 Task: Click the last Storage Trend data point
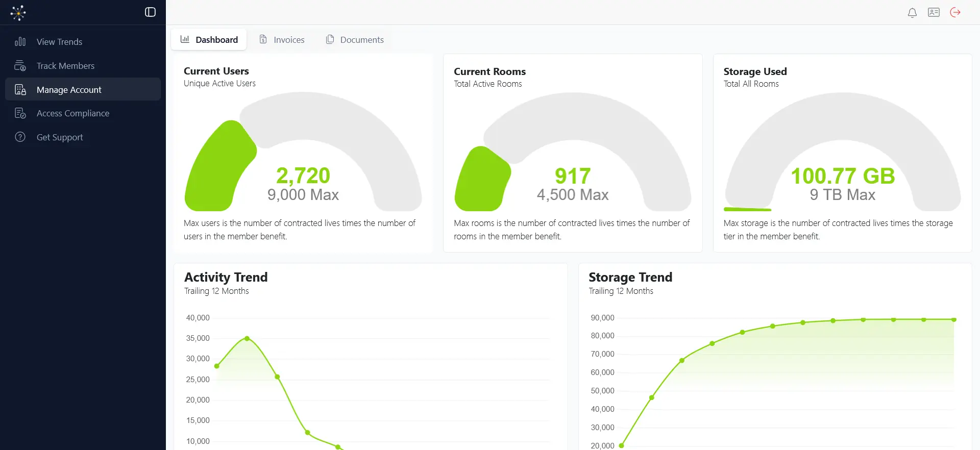point(954,320)
